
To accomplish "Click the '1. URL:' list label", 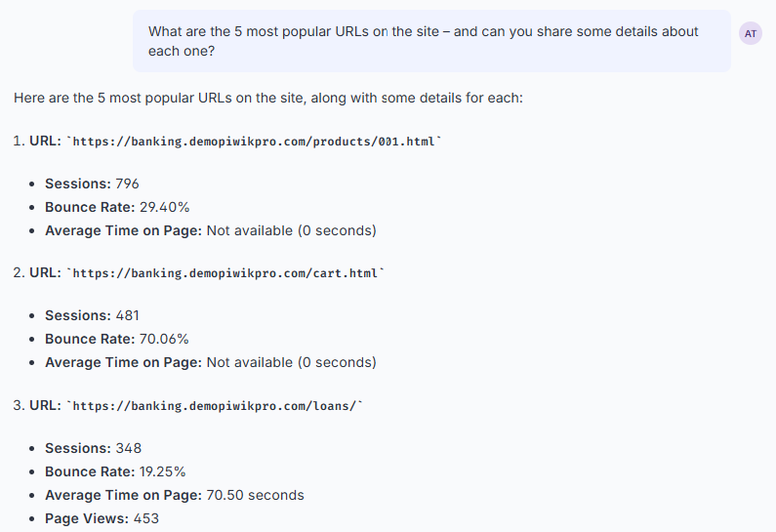I will pyautogui.click(x=38, y=141).
